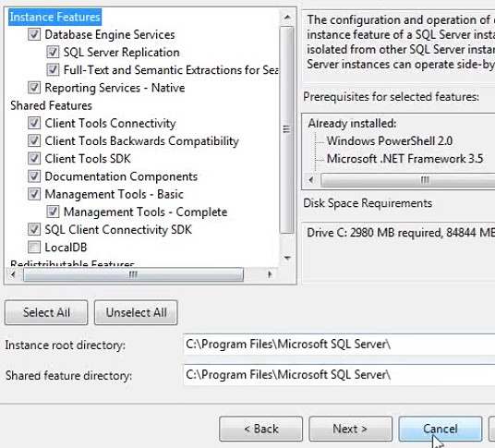Viewport: 495px width, 448px height.
Task: Toggle SQL Server Replication checkbox
Action: [53, 52]
